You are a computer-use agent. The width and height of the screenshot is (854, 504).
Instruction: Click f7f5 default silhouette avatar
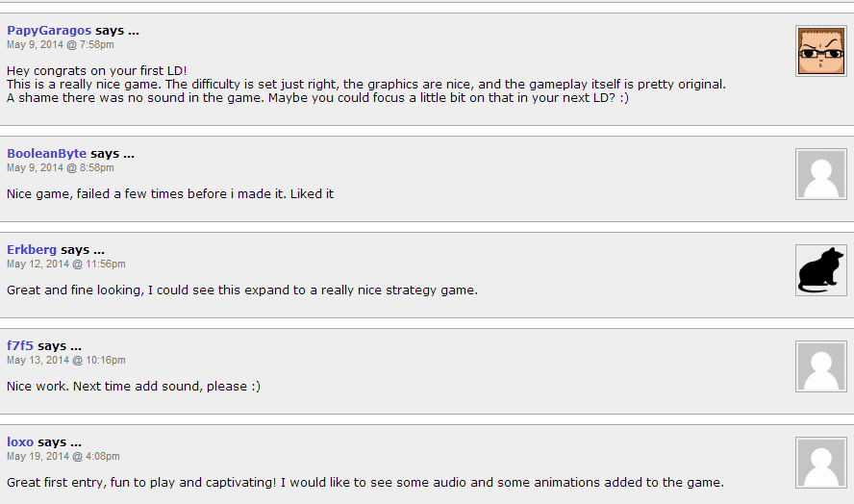coord(820,366)
